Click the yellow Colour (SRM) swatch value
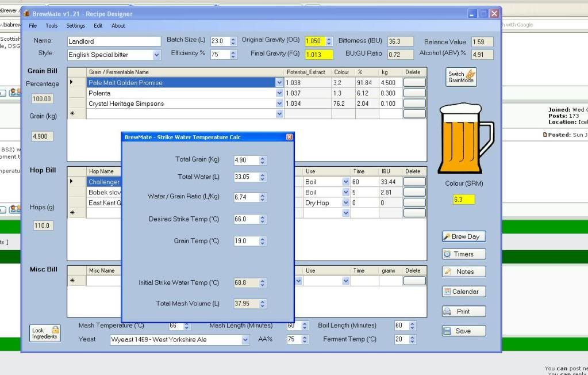The image size is (588, 375). (464, 200)
